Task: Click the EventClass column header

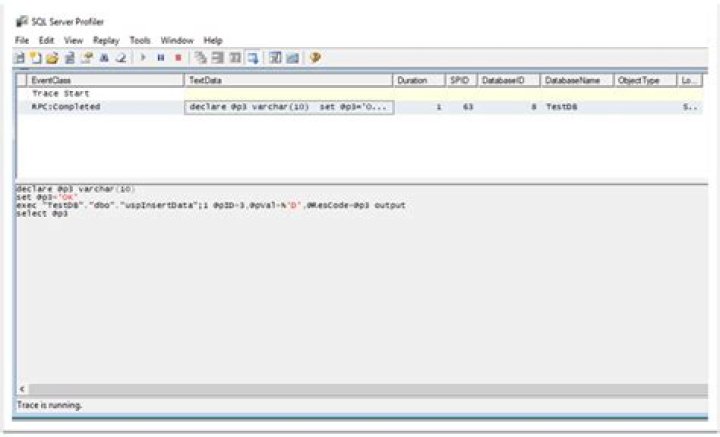Action: tap(105, 80)
